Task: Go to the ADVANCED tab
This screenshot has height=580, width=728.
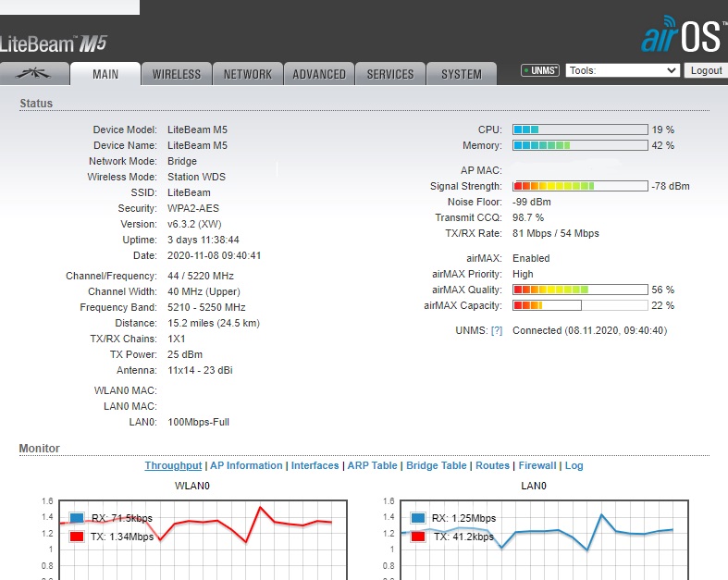Action: point(319,74)
